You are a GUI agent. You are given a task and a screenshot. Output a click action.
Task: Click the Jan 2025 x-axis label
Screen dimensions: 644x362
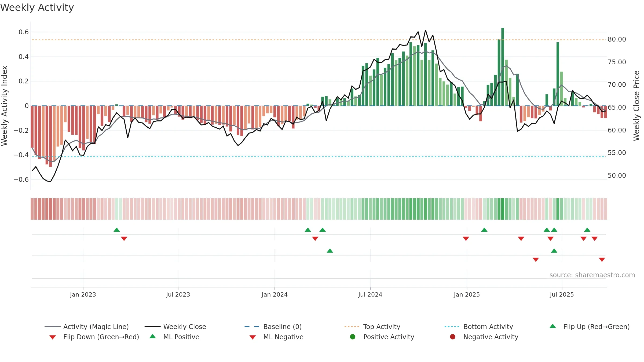467,295
